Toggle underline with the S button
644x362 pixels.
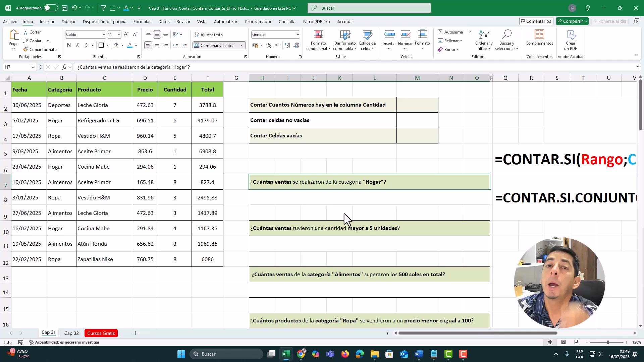[86, 45]
